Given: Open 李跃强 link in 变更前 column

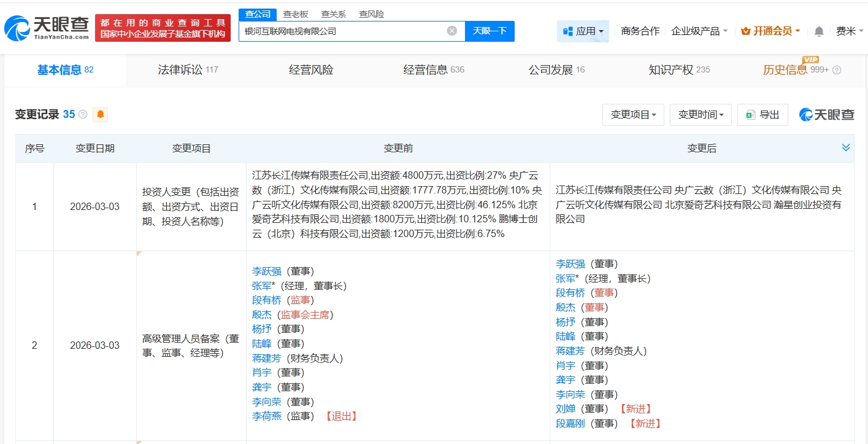Looking at the screenshot, I should pos(266,271).
